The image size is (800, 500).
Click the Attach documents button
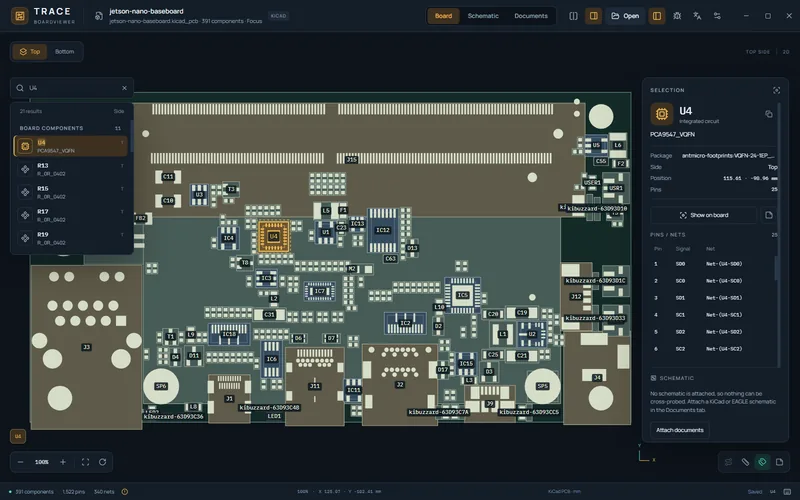coord(680,430)
